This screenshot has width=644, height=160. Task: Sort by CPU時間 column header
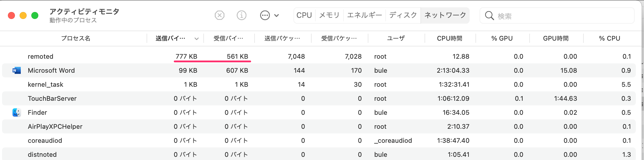(449, 39)
